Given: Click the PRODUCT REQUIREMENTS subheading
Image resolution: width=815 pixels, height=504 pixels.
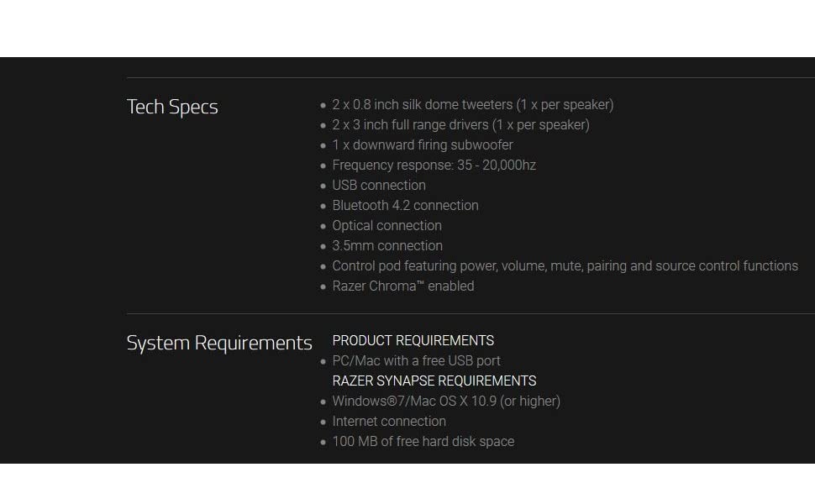Looking at the screenshot, I should point(413,341).
